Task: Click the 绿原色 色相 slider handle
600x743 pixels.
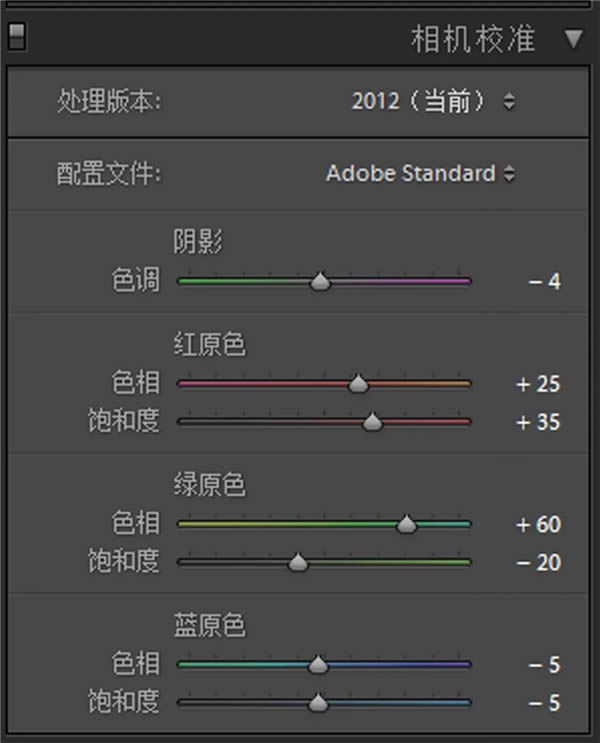Action: click(x=406, y=524)
